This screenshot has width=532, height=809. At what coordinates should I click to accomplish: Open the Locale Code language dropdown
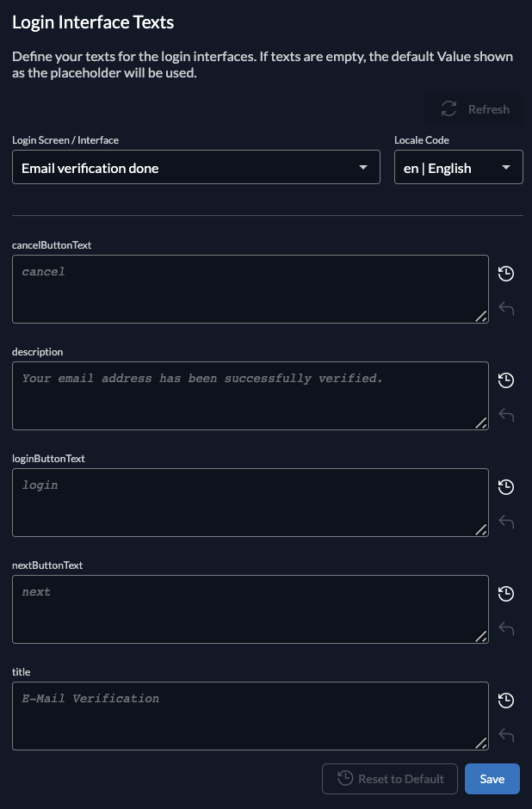(458, 167)
